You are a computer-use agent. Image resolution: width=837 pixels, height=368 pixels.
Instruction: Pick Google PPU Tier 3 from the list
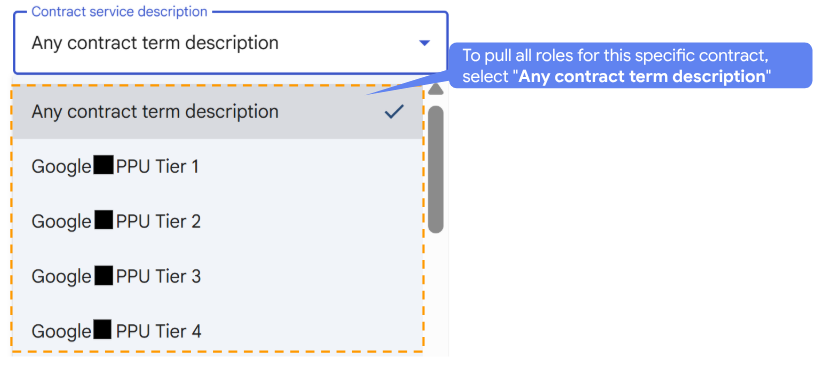tap(218, 277)
